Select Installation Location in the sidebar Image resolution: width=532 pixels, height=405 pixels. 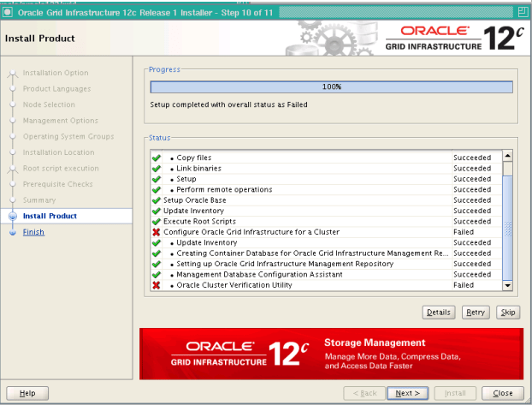tap(59, 152)
